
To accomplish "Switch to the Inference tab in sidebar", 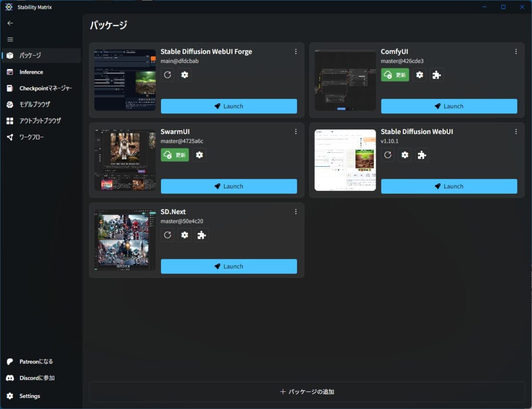I will 31,72.
